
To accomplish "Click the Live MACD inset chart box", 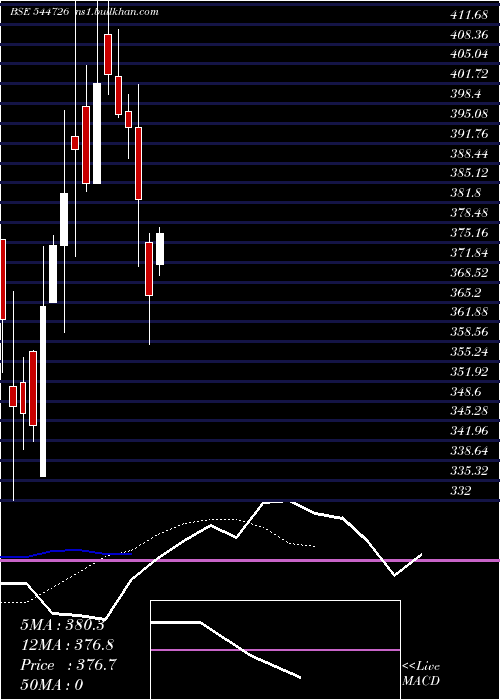I will point(275,650).
